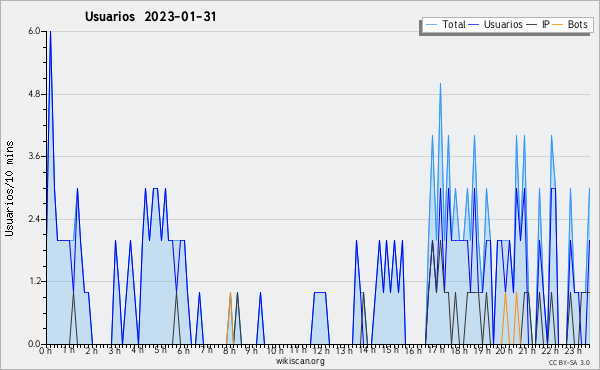Viewport: 600px width, 370px height.
Task: Click the '16 h' x-axis label
Action: [413, 350]
